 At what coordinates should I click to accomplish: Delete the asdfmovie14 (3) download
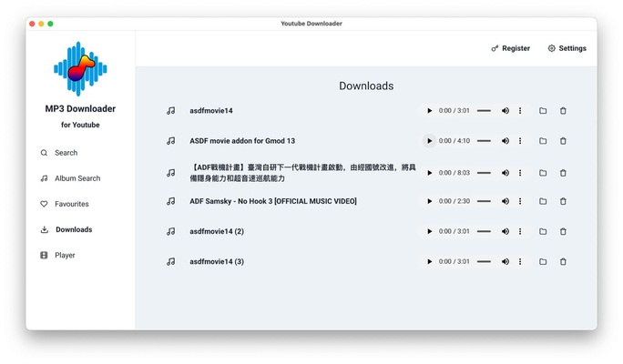tap(563, 261)
